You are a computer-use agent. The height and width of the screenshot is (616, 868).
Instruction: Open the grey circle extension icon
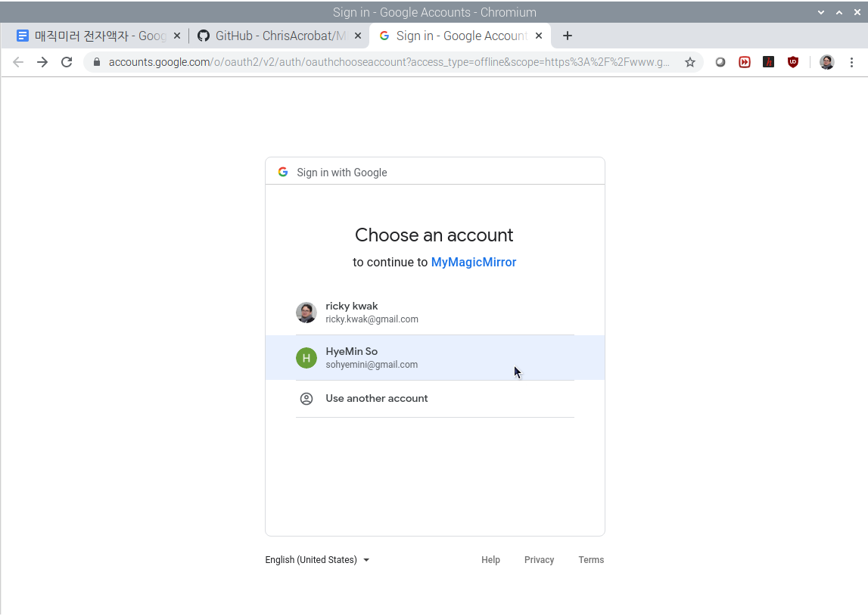pos(720,62)
